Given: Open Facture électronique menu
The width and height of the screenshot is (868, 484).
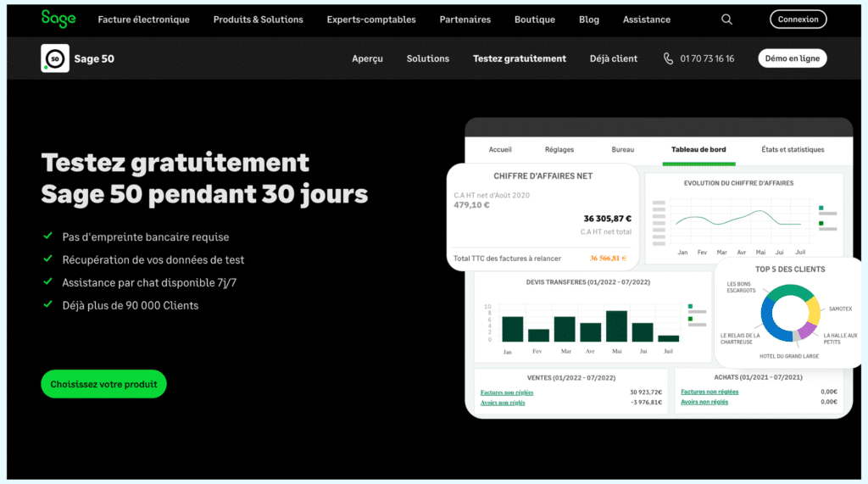Looking at the screenshot, I should (143, 19).
